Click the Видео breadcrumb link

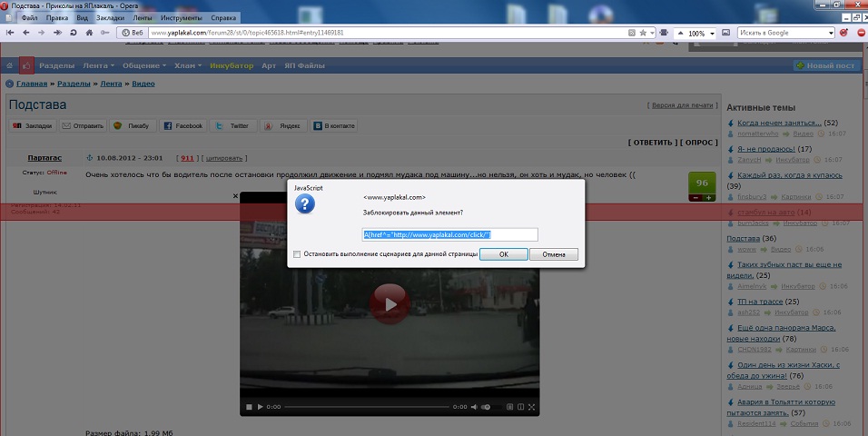143,84
